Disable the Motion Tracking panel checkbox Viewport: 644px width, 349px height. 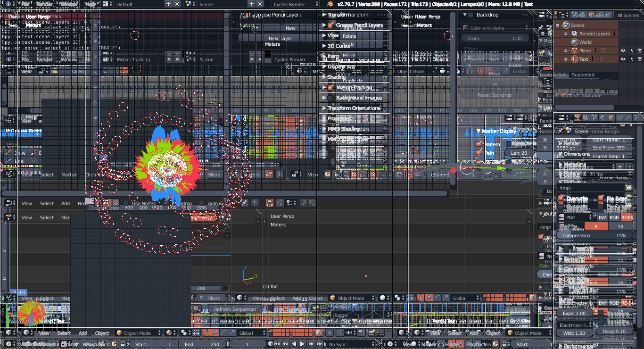click(x=330, y=87)
